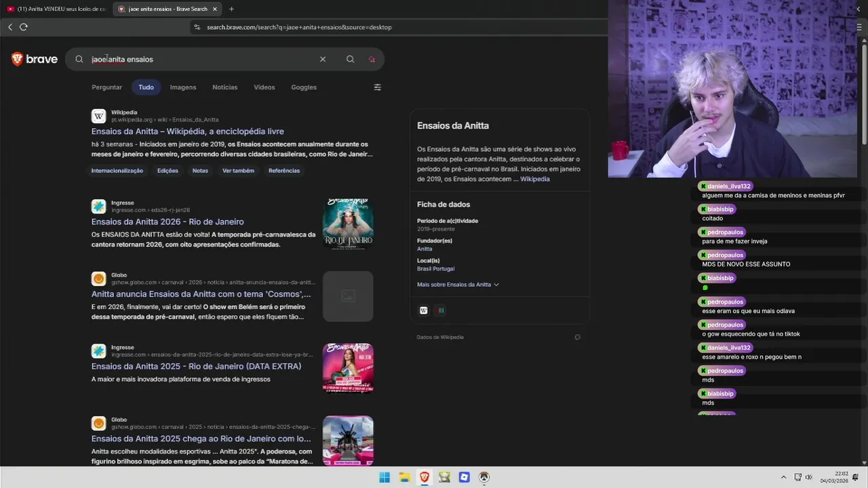The image size is (868, 488).
Task: Click the Globo favicon for the 2025 result
Action: 99,423
